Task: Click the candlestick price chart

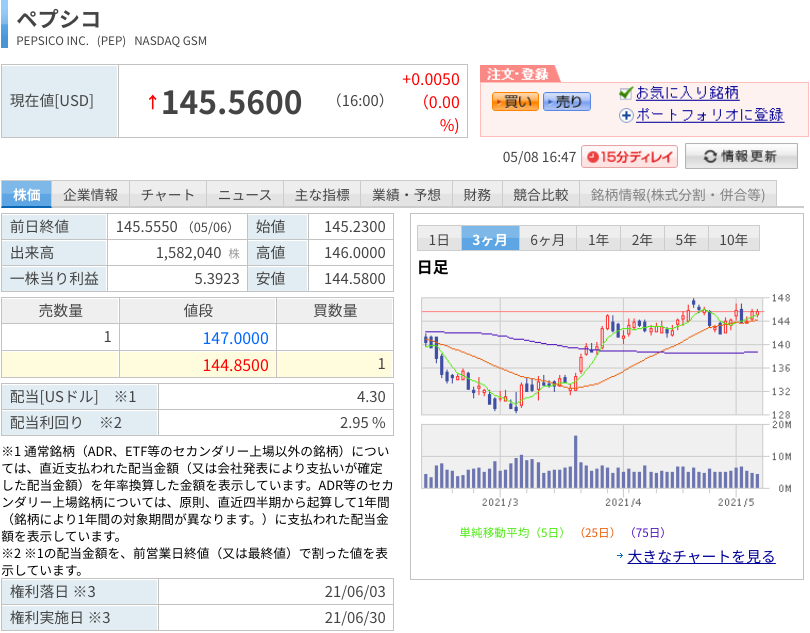Action: [x=593, y=356]
